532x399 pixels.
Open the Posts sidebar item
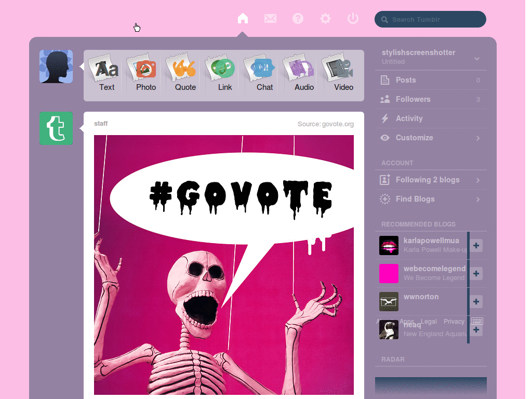pyautogui.click(x=431, y=80)
